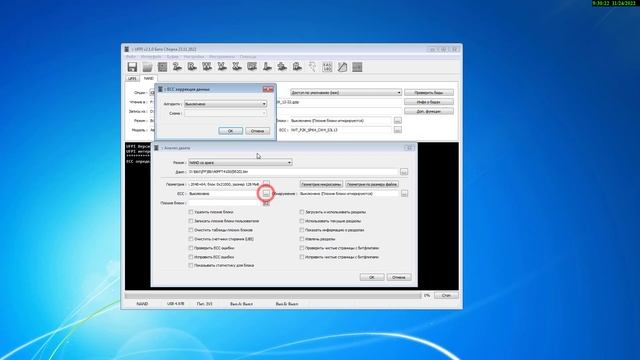Tick 'Использовать текущие разделы' checkbox
Viewport: 640px width, 360px height.
coord(302,221)
